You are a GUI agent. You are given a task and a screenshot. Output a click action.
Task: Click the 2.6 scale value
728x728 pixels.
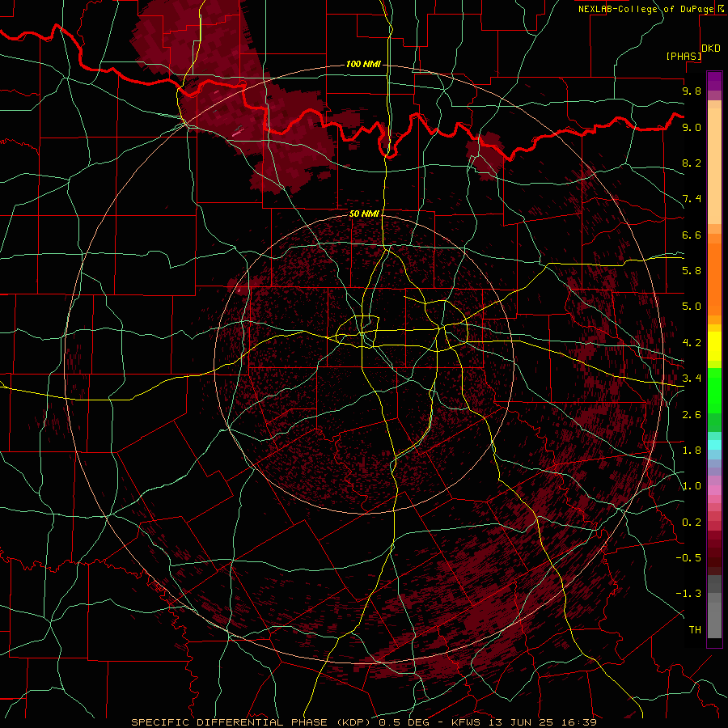692,415
